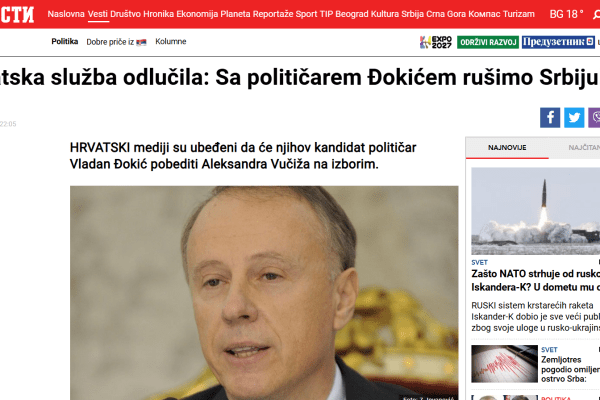Go to Sport section

point(306,14)
